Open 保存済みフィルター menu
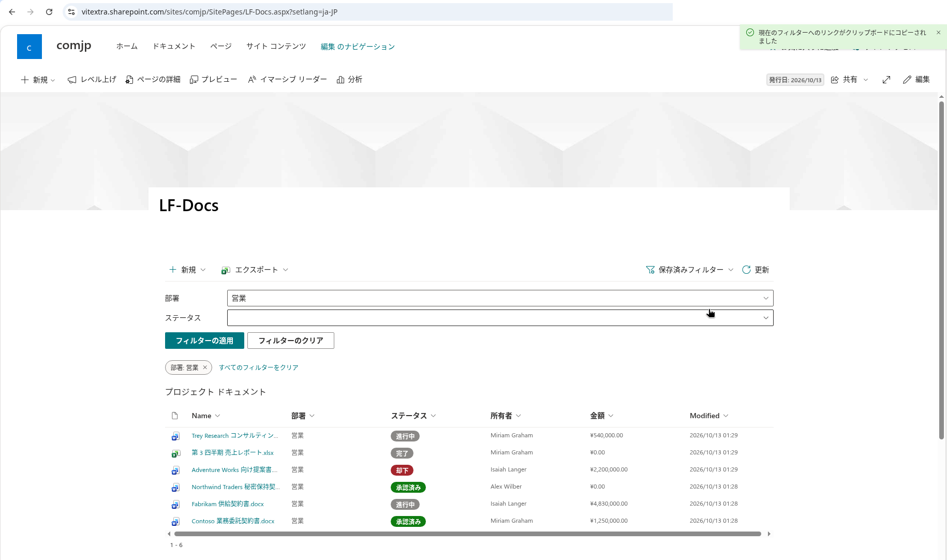Screen dimensions: 947x560 click(x=690, y=270)
